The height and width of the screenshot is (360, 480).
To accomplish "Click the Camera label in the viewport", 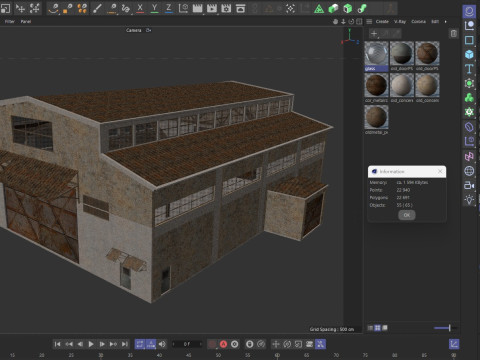I will coord(134,30).
